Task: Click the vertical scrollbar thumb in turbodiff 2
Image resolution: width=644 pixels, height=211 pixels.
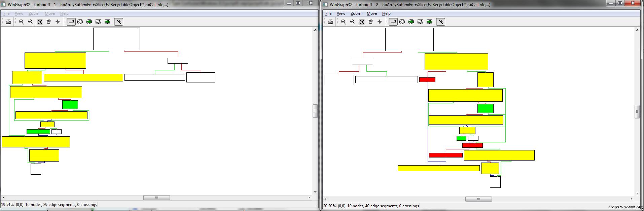Action: [x=637, y=112]
